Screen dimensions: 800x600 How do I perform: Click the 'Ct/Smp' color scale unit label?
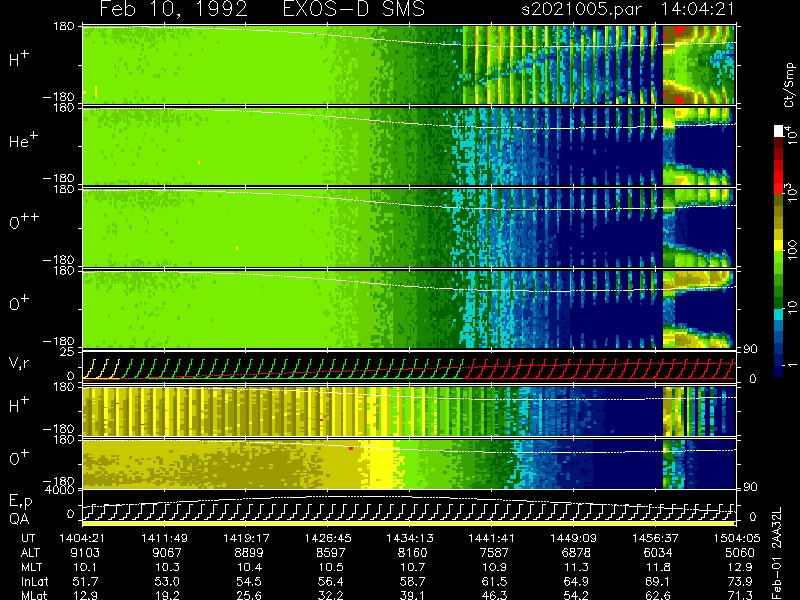click(x=789, y=85)
